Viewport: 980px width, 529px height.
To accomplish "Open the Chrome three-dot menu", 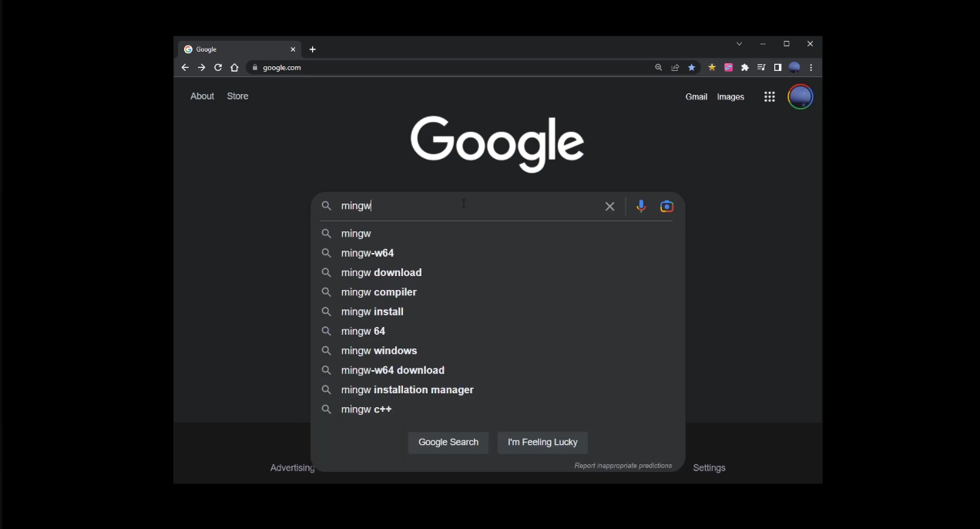I will 810,67.
